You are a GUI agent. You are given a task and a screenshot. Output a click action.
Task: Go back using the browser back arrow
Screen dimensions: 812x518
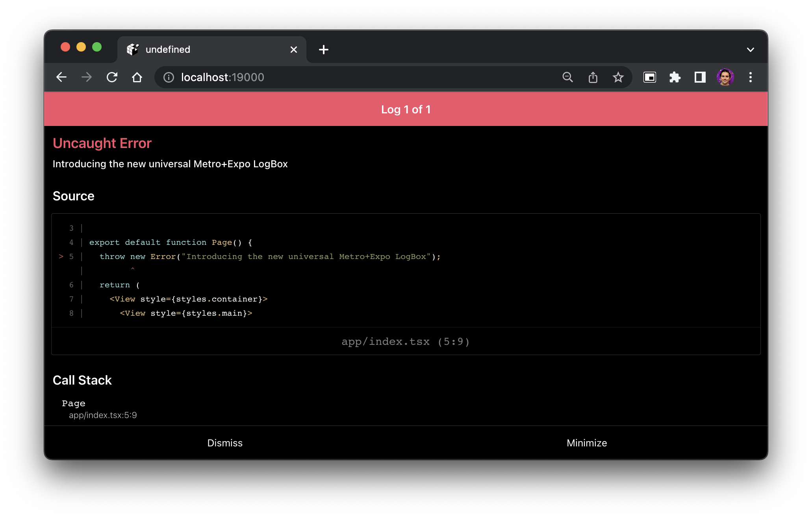[x=61, y=77]
